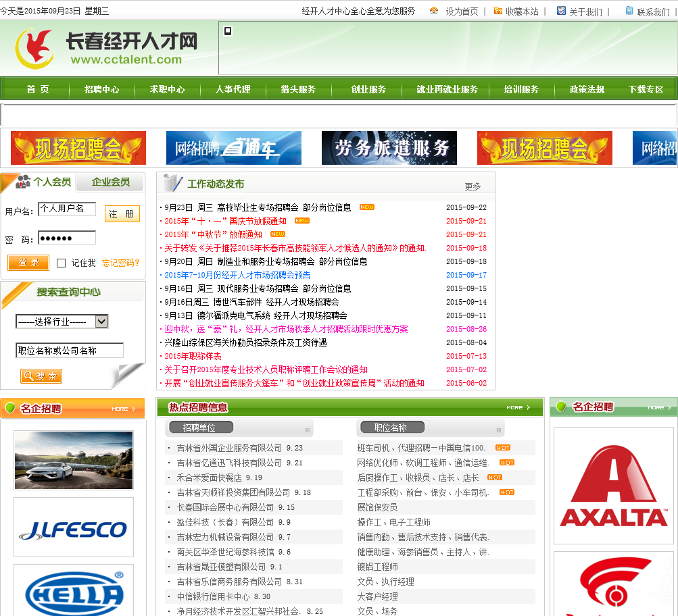Switch to 个人会员 tab
The width and height of the screenshot is (678, 616).
point(52,182)
